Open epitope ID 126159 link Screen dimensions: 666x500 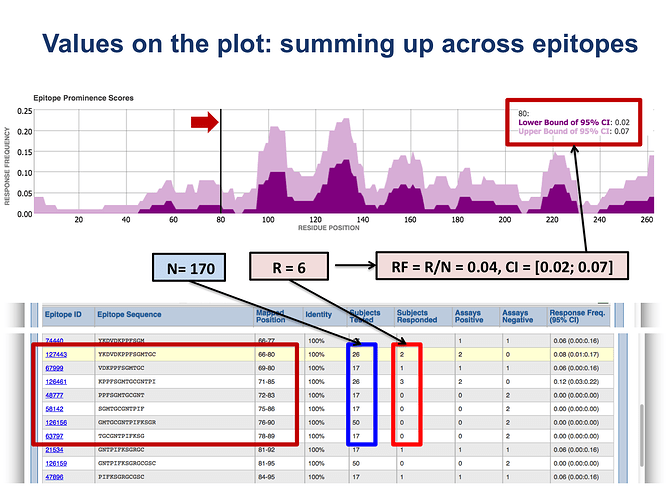click(55, 464)
